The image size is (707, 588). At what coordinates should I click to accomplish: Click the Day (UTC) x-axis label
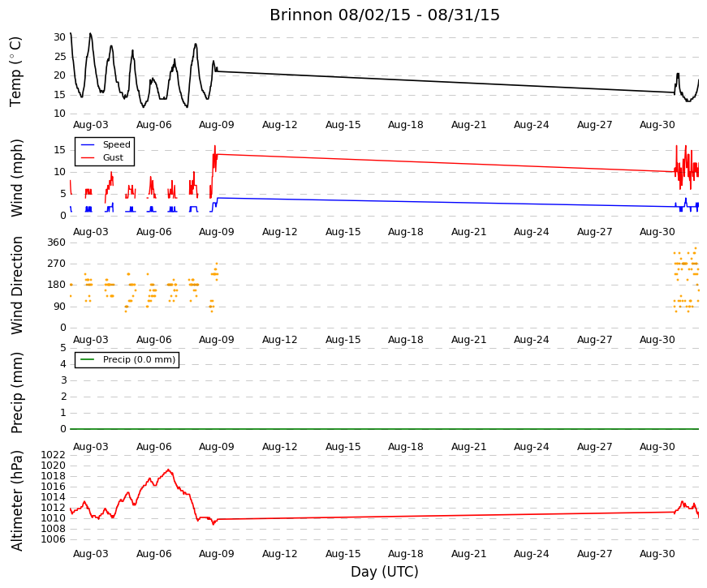coord(385,572)
